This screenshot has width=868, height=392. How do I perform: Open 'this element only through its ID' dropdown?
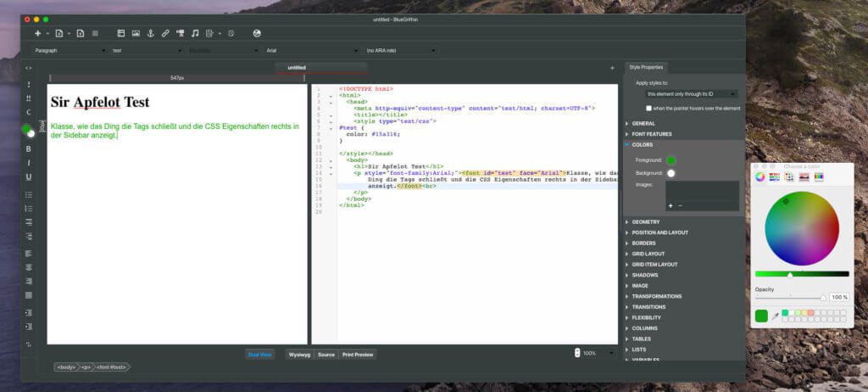click(692, 94)
